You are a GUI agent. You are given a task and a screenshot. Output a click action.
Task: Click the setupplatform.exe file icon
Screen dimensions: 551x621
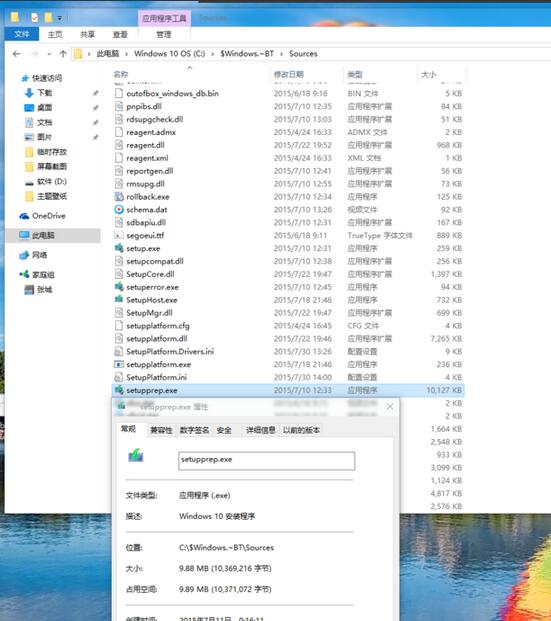pyautogui.click(x=118, y=364)
